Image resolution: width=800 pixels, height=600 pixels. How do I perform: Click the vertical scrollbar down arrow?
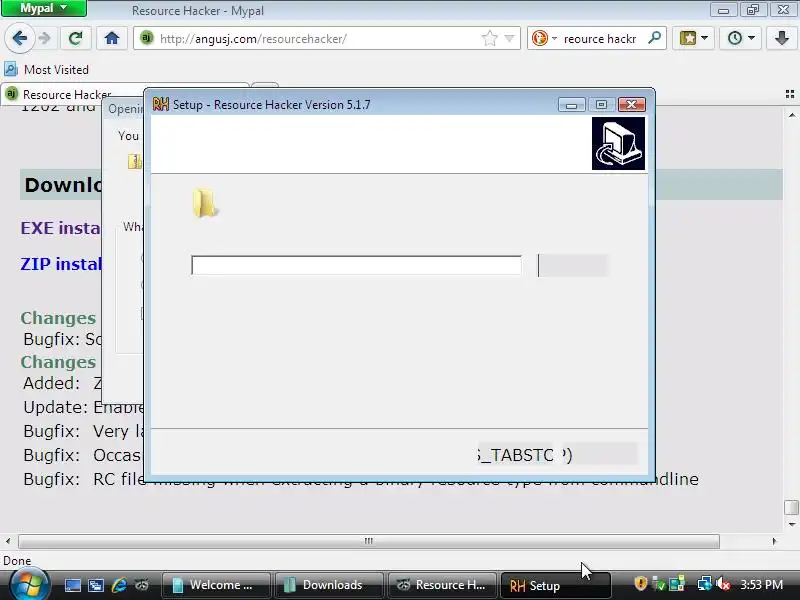pos(792,524)
